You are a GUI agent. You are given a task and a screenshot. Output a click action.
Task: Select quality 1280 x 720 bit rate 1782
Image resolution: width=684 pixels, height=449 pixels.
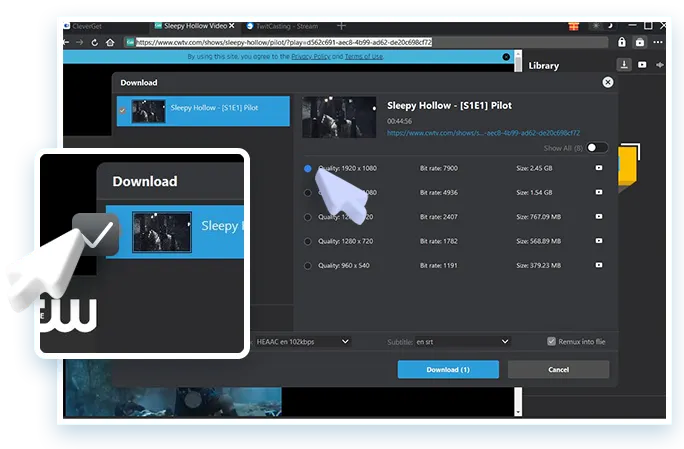click(308, 241)
